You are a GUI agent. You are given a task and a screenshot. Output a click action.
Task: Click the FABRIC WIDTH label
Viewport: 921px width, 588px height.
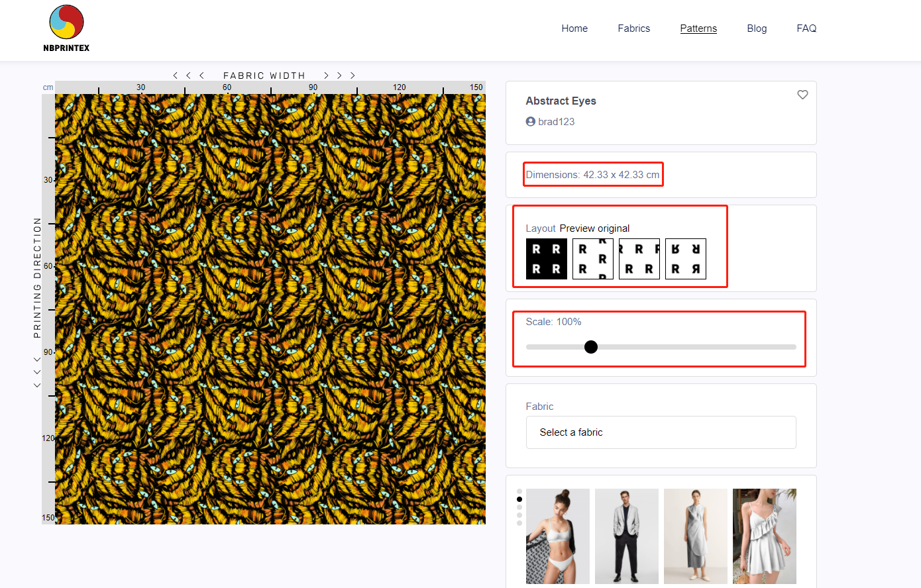pyautogui.click(x=264, y=75)
